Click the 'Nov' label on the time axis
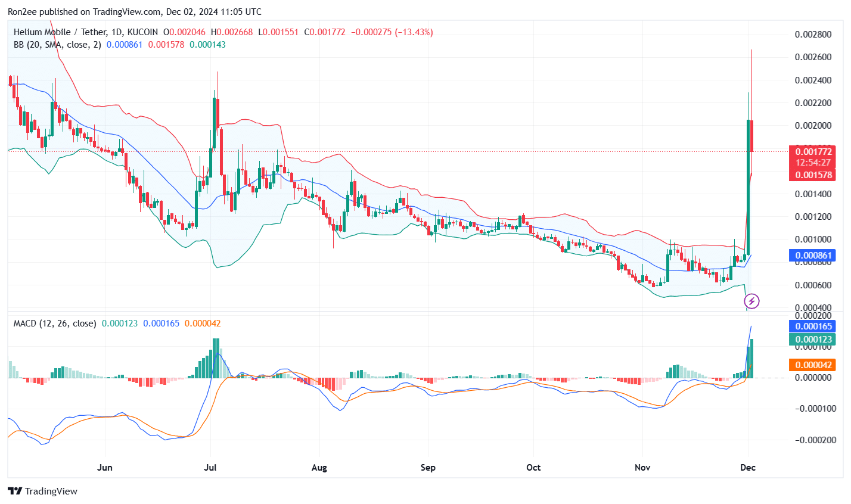 (642, 468)
